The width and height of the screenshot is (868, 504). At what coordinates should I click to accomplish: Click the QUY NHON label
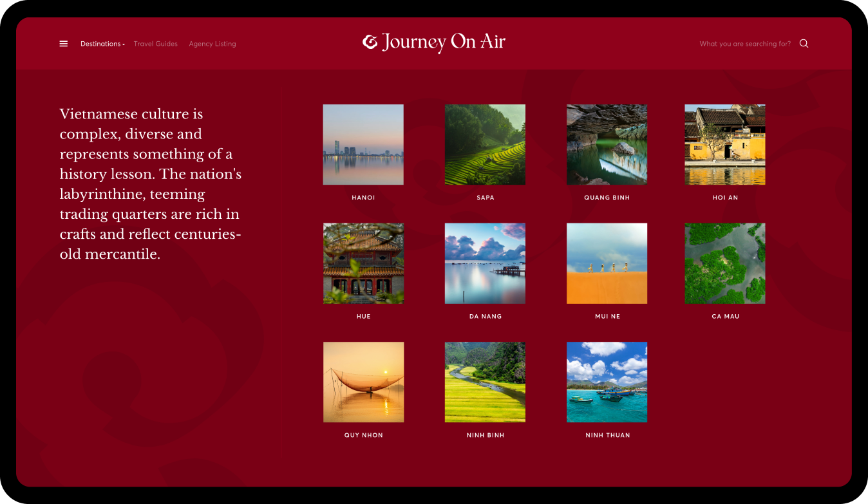coord(364,435)
